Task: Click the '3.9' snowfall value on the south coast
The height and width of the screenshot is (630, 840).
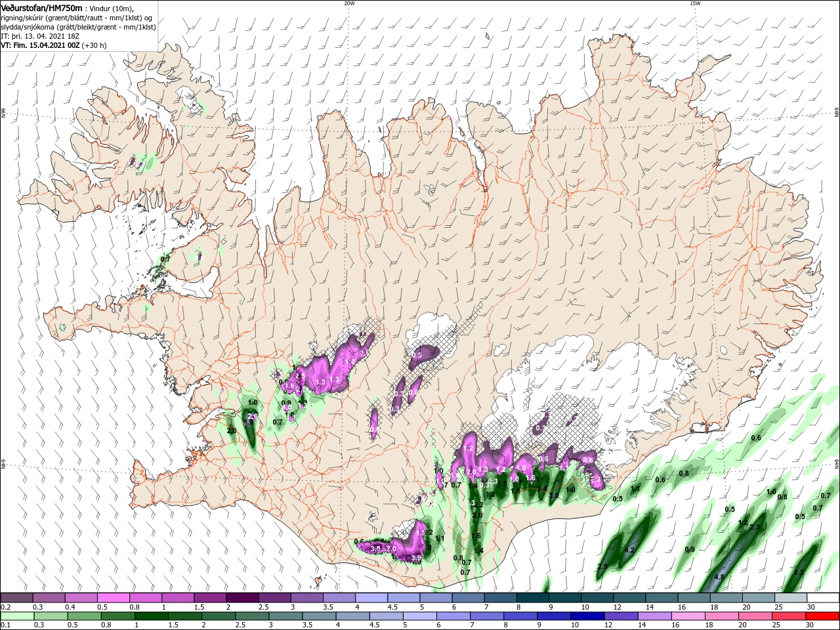Action: [416, 558]
